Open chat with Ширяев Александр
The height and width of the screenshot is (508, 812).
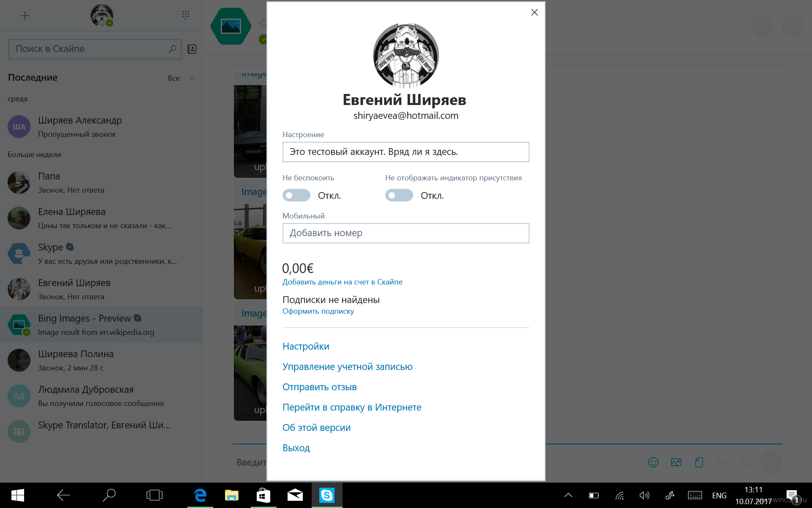pos(101,127)
